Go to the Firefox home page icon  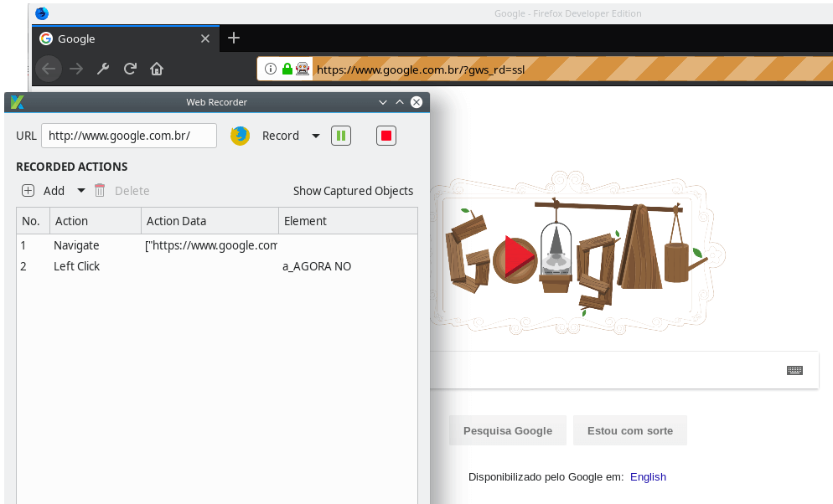[x=157, y=69]
